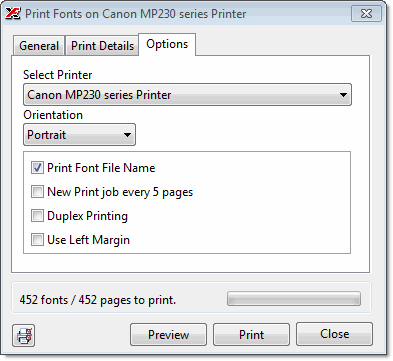Click the '452 fonts / 452 pages to print.' text
This screenshot has width=393, height=361.
click(x=98, y=300)
